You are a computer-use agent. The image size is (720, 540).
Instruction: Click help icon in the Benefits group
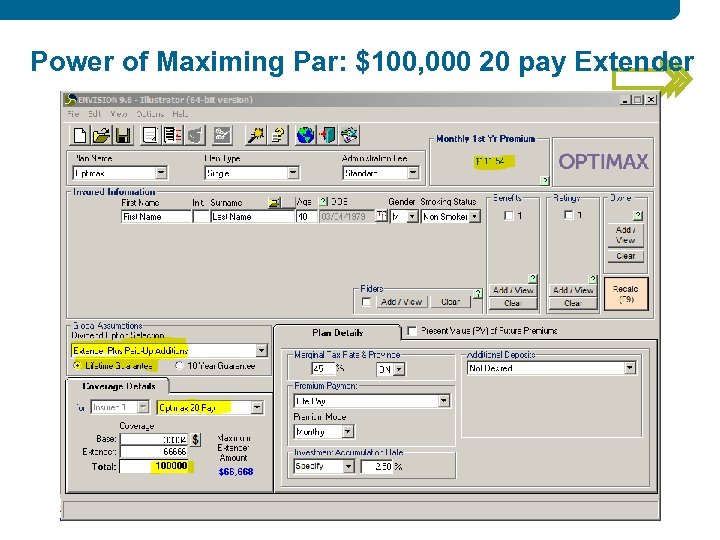[533, 279]
